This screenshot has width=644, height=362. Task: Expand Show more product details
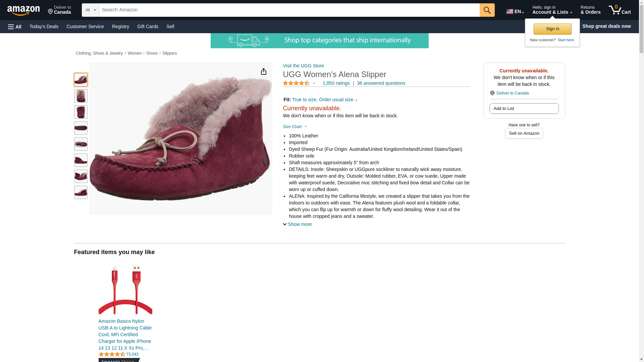point(297,224)
